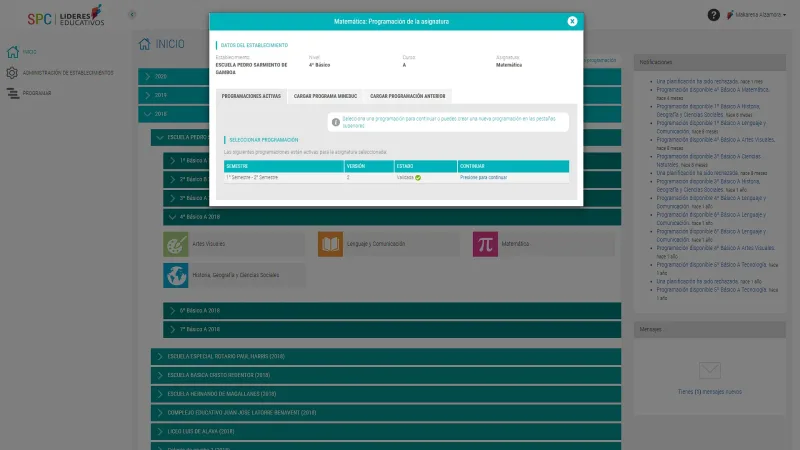The height and width of the screenshot is (450, 800).
Task: Expand the 2020 year section
Action: 380,77
